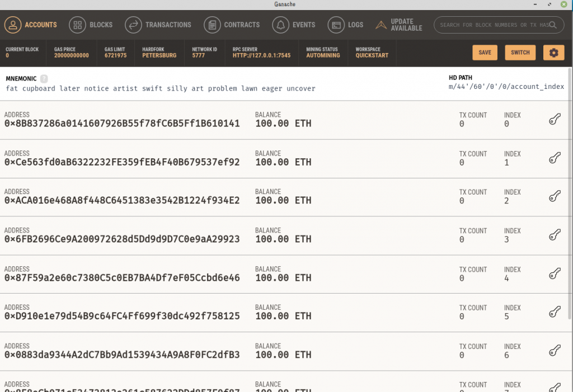The width and height of the screenshot is (573, 392).
Task: Show the Logs tab
Action: point(345,25)
